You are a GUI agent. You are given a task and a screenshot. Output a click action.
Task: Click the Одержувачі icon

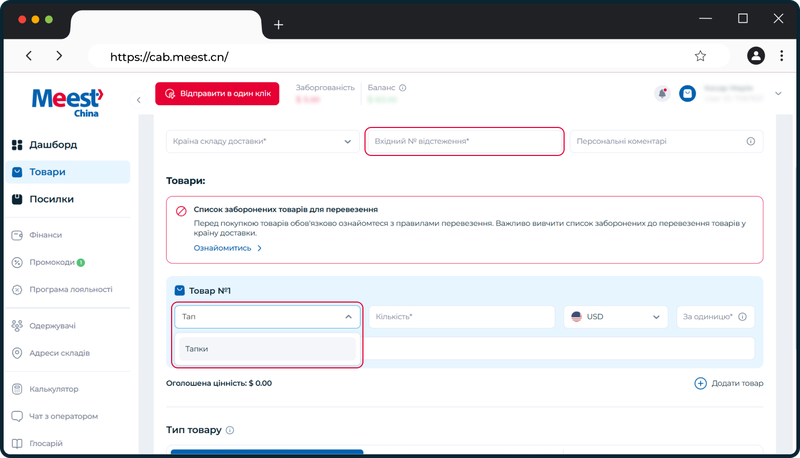pyautogui.click(x=17, y=326)
